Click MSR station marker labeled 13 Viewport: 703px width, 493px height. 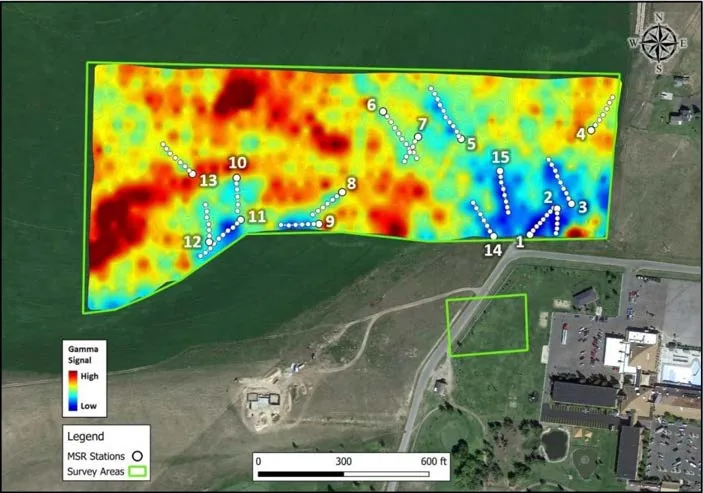[192, 174]
